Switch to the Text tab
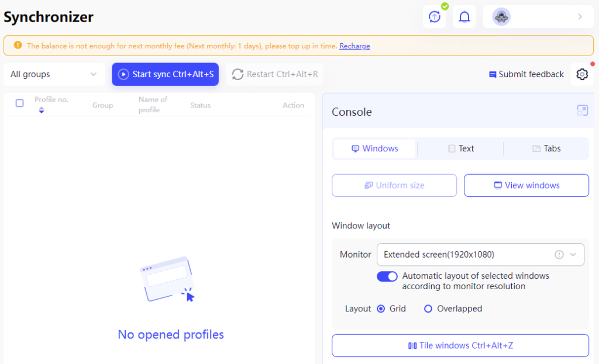599x364 pixels. tap(461, 148)
